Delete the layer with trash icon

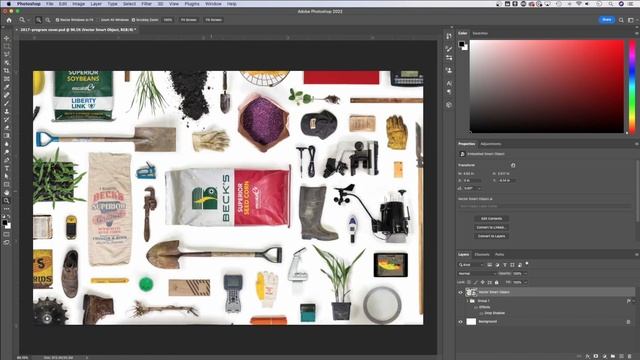[x=629, y=356]
